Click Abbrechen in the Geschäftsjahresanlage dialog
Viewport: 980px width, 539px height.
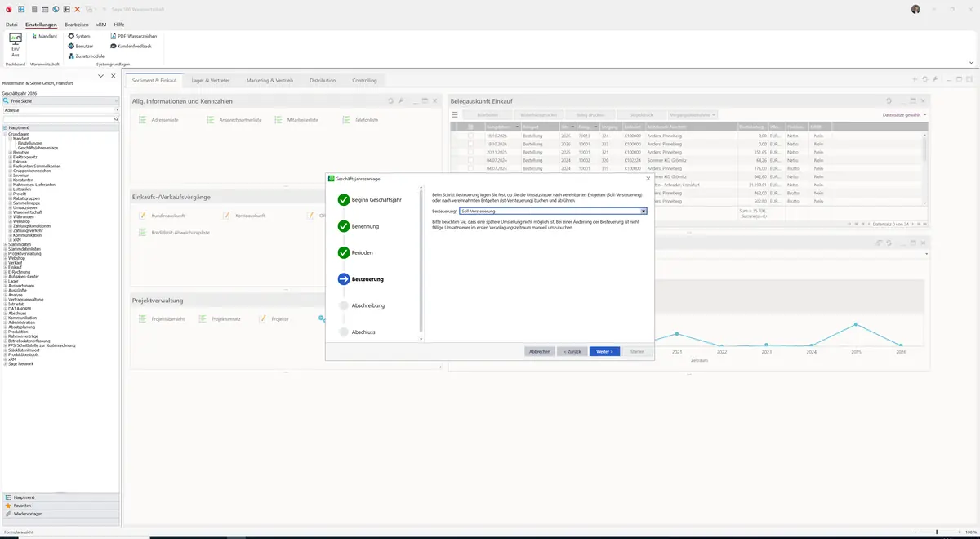[x=540, y=351]
